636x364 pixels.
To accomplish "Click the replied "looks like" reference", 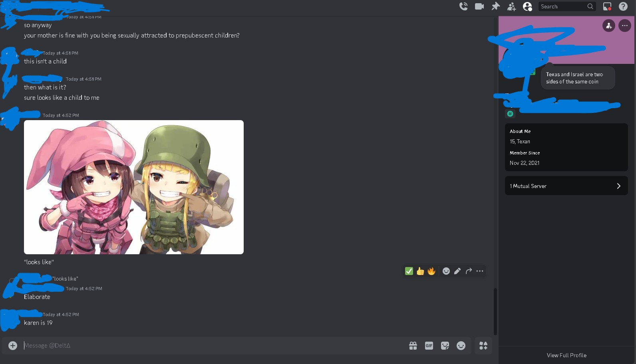I will coord(66,279).
